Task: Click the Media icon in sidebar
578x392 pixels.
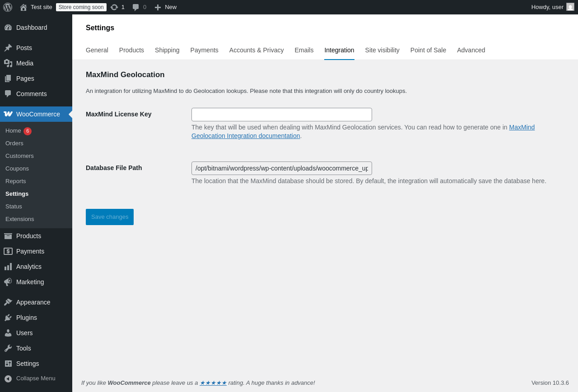Action: pyautogui.click(x=8, y=63)
